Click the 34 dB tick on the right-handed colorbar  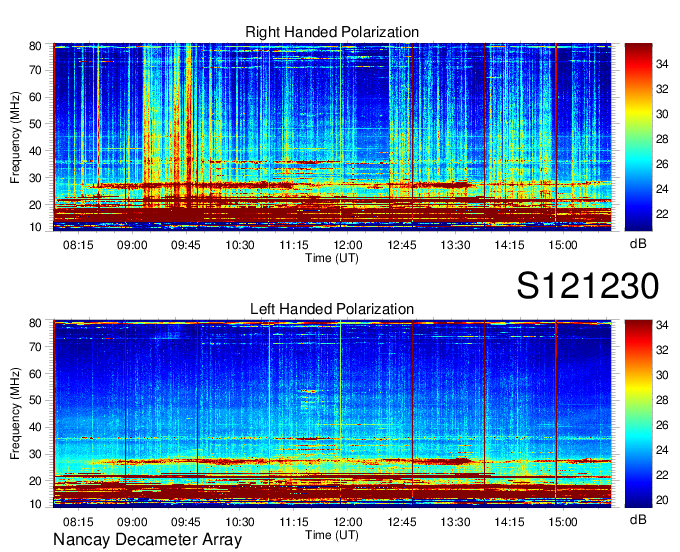(662, 64)
